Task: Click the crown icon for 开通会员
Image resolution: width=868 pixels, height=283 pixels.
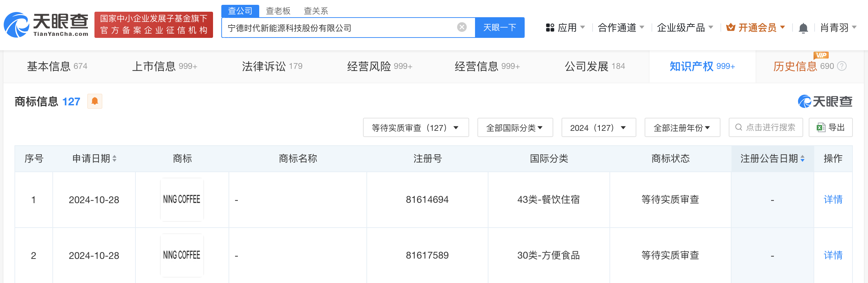Action: coord(730,27)
